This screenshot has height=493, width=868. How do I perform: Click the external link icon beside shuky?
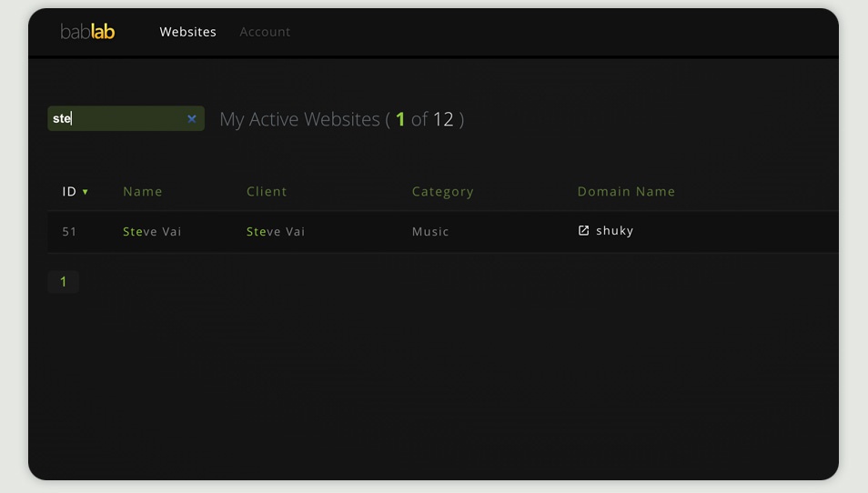coord(584,231)
